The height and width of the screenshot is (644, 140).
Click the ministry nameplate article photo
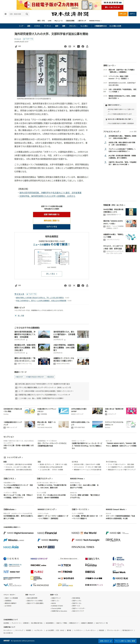tap(52, 74)
